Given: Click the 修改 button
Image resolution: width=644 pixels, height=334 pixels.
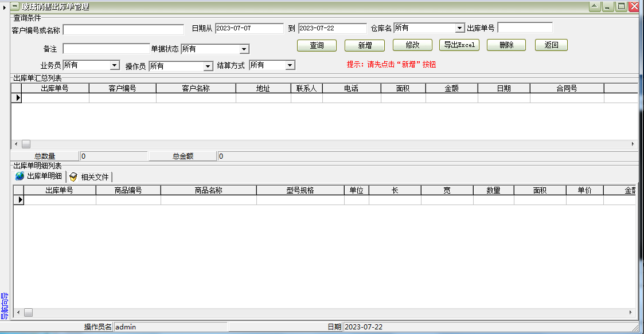Looking at the screenshot, I should 412,45.
